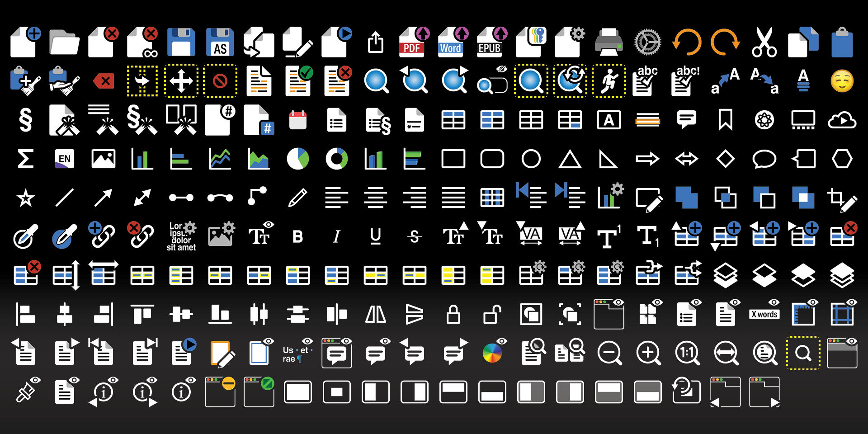Select the insert image picture icon
Screen dimensions: 868x434
(104, 159)
